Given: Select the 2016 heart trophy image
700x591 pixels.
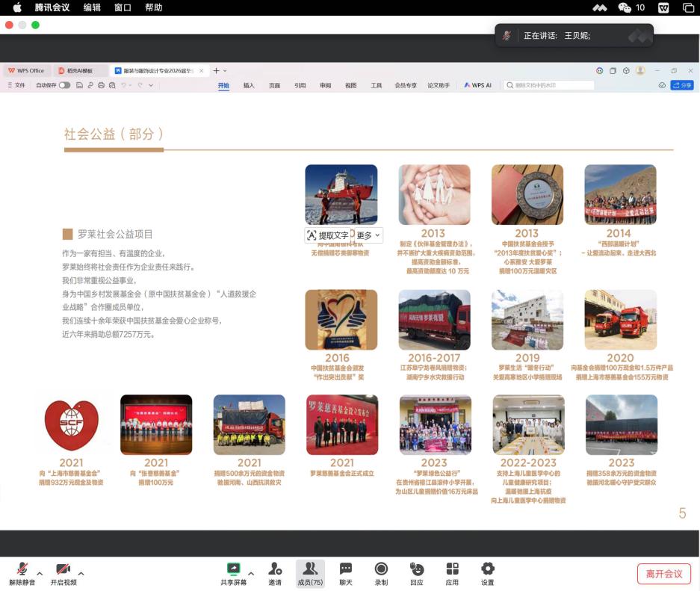Looking at the screenshot, I should [341, 320].
